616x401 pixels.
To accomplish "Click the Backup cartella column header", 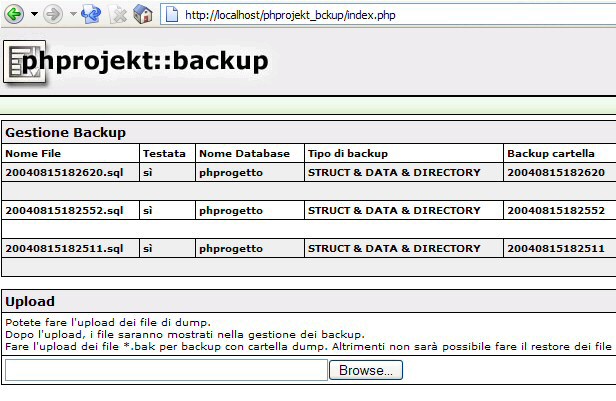I will point(551,154).
